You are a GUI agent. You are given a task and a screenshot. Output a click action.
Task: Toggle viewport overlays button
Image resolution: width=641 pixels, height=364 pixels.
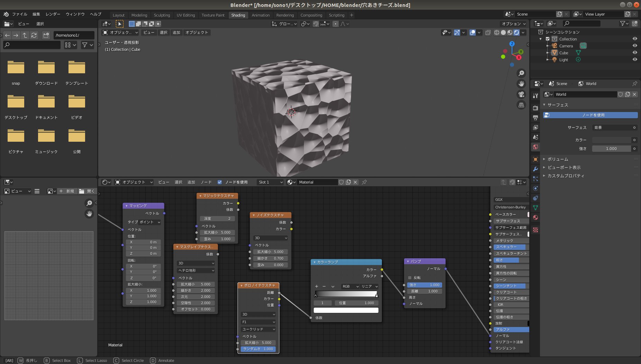tap(473, 32)
